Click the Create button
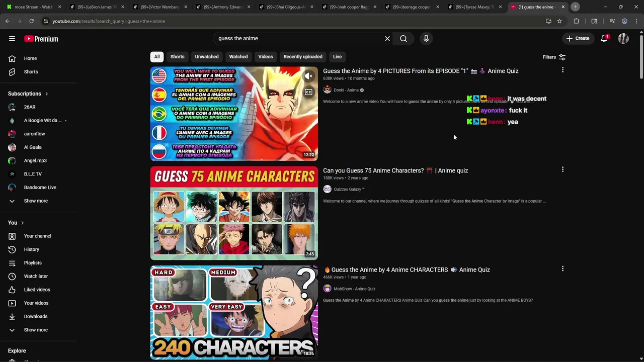 [578, 39]
